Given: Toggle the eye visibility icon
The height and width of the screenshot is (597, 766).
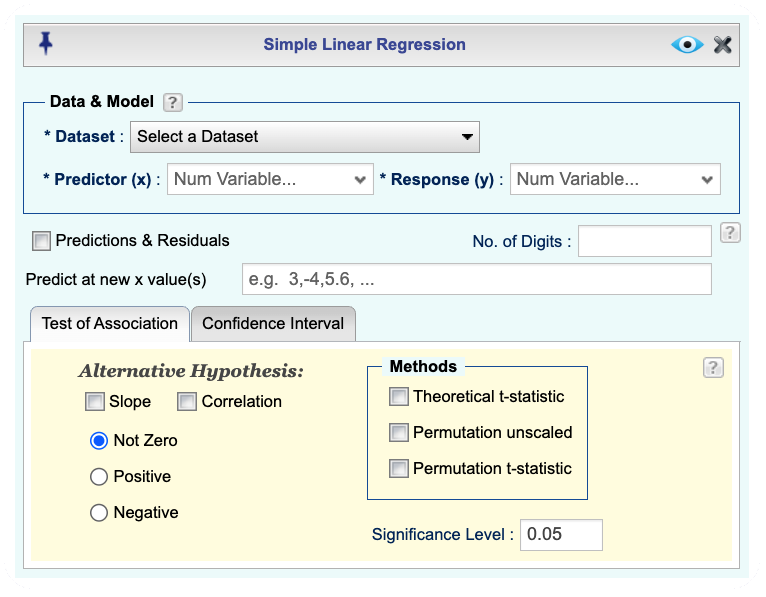Looking at the screenshot, I should tap(687, 45).
